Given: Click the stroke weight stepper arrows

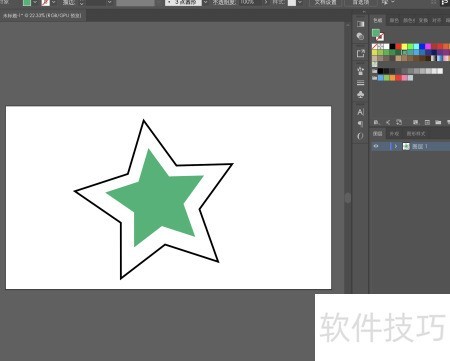Looking at the screenshot, I should tap(81, 3).
